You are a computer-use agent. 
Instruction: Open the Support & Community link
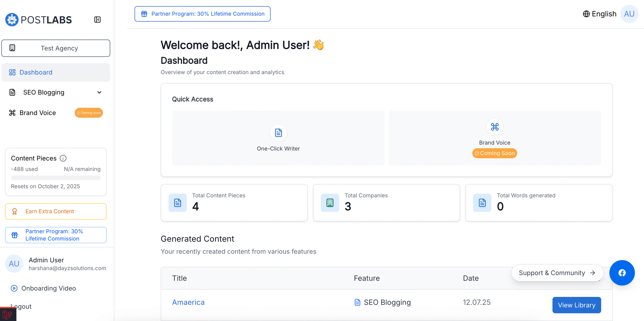(557, 273)
